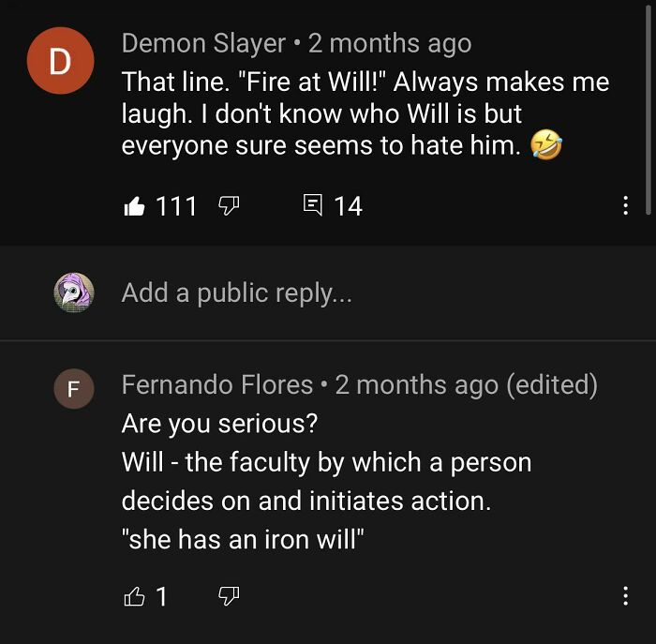The image size is (656, 644).
Task: Click your plague doctor profile avatar
Action: (x=73, y=292)
